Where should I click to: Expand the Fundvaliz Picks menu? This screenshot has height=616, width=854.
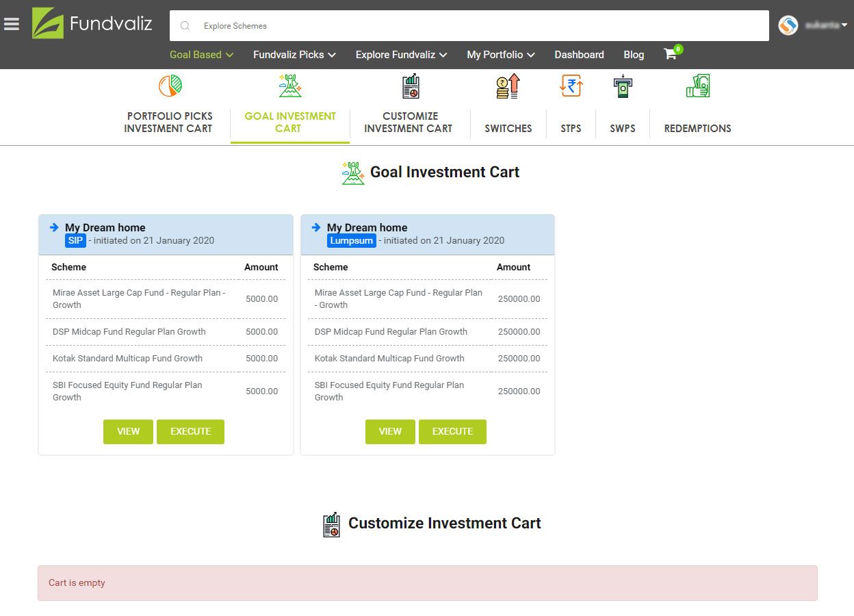pyautogui.click(x=294, y=55)
